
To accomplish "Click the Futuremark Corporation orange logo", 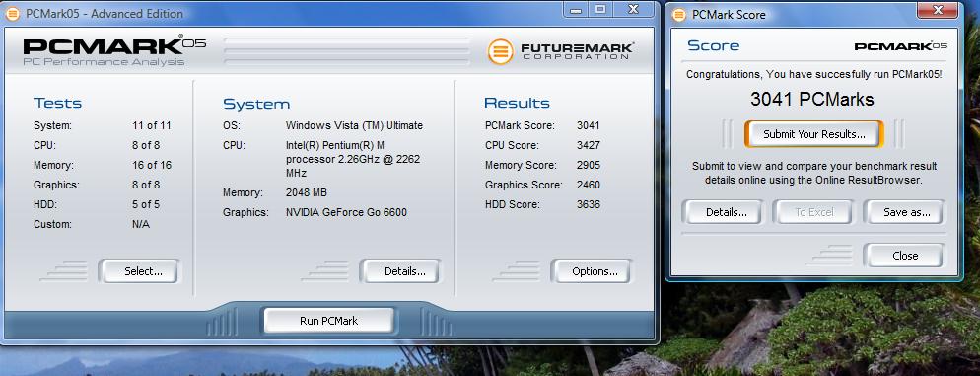I will point(500,51).
